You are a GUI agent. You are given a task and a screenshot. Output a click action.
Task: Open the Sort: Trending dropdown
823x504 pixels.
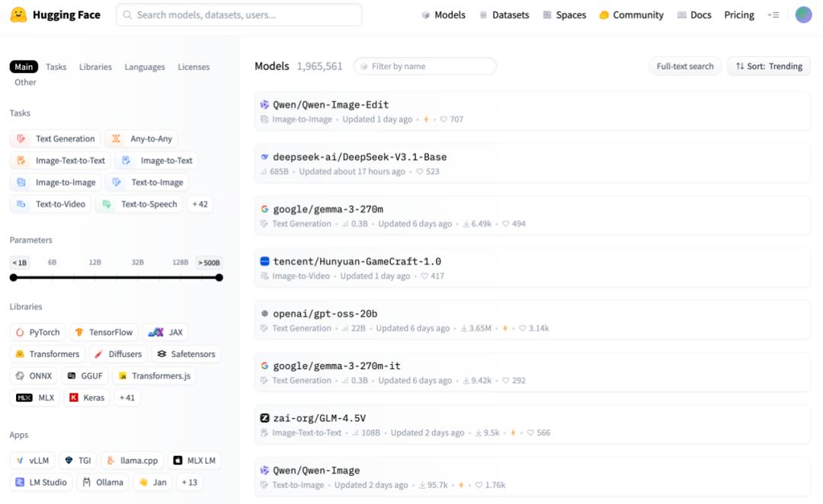coord(769,66)
